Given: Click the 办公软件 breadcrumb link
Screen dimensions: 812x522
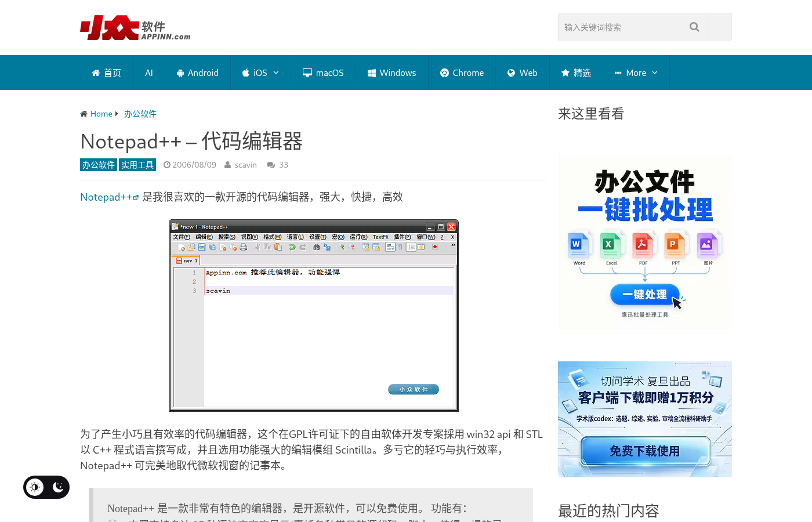Looking at the screenshot, I should [x=140, y=114].
